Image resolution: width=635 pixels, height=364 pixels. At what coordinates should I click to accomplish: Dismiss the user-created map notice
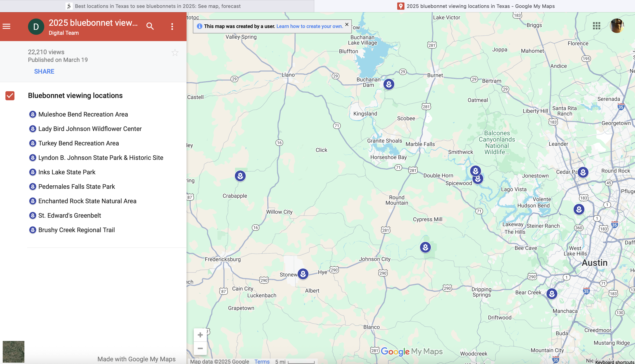347,24
